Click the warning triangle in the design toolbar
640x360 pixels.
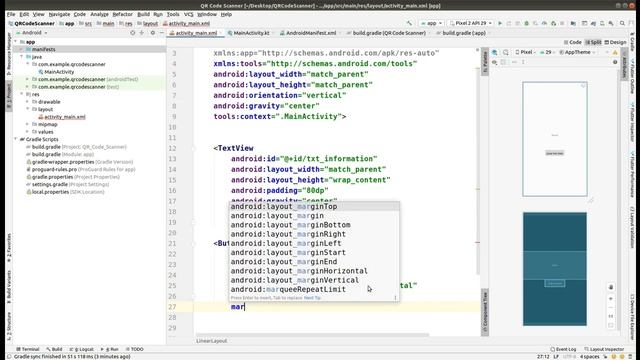point(615,52)
